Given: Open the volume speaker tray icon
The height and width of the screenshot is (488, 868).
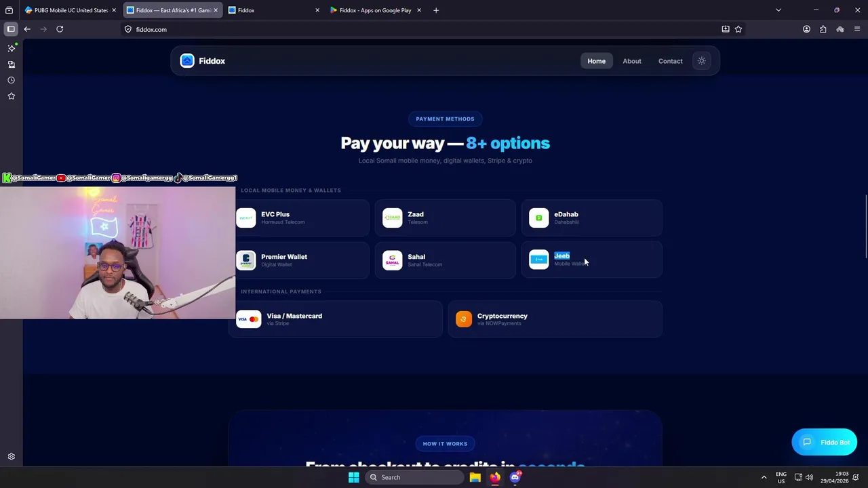Looking at the screenshot, I should (x=810, y=477).
